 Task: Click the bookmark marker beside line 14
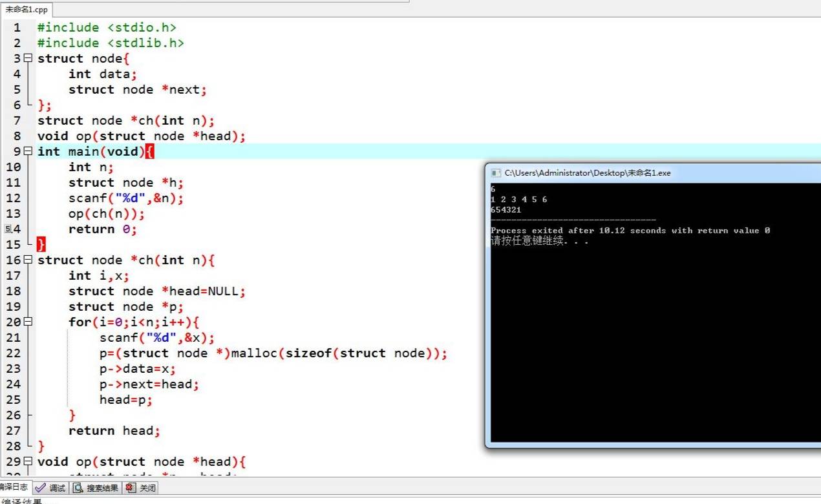pos(8,229)
